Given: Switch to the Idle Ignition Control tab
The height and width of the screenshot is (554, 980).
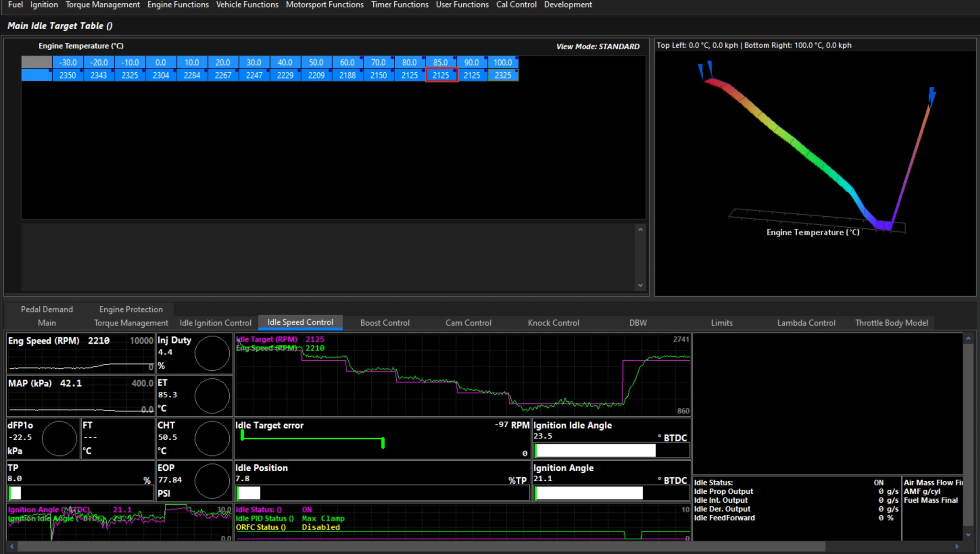Looking at the screenshot, I should pyautogui.click(x=215, y=323).
